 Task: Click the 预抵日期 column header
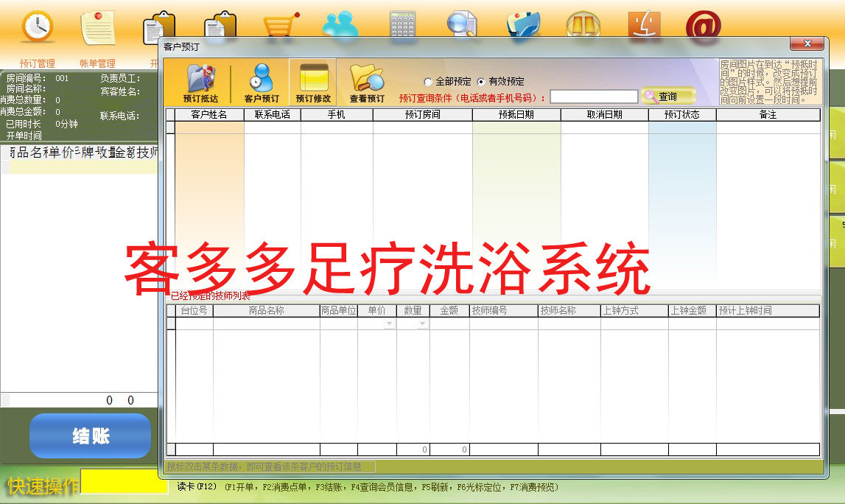516,115
